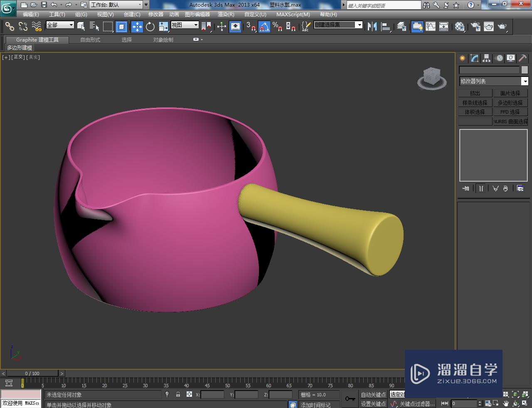Toggle the Percent Snap button
Screen dimensions: 532x408
tap(278, 27)
